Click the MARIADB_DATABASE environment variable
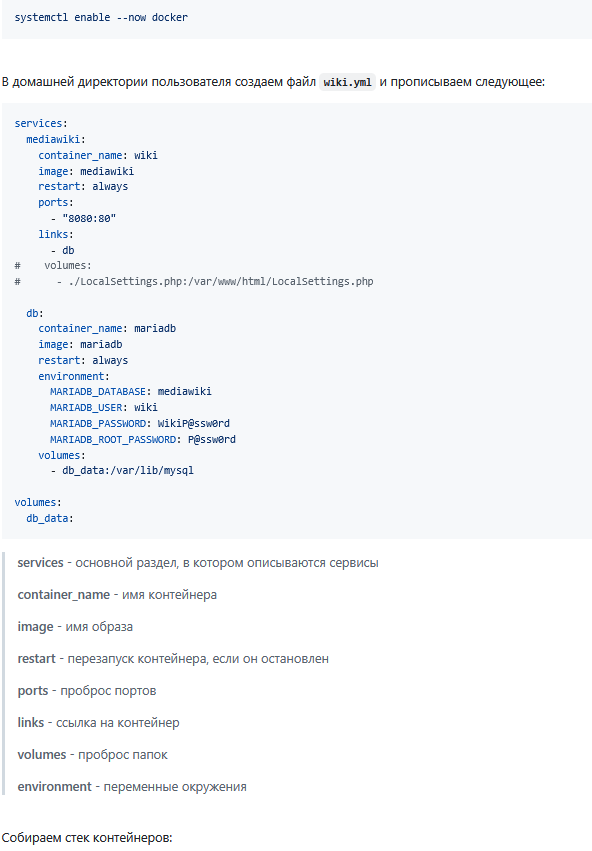This screenshot has height=851, width=592. tap(98, 391)
